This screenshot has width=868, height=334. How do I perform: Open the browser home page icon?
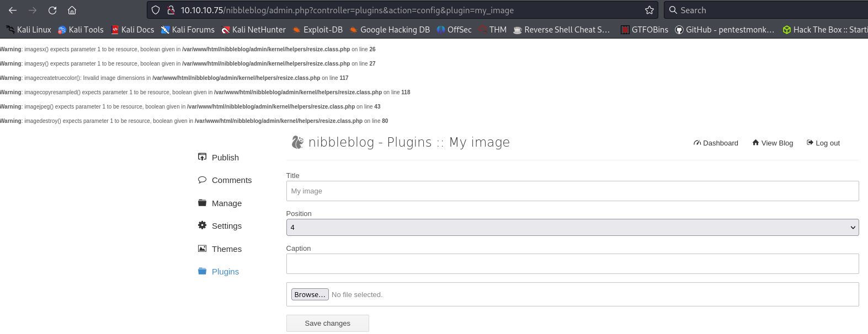pyautogui.click(x=72, y=10)
